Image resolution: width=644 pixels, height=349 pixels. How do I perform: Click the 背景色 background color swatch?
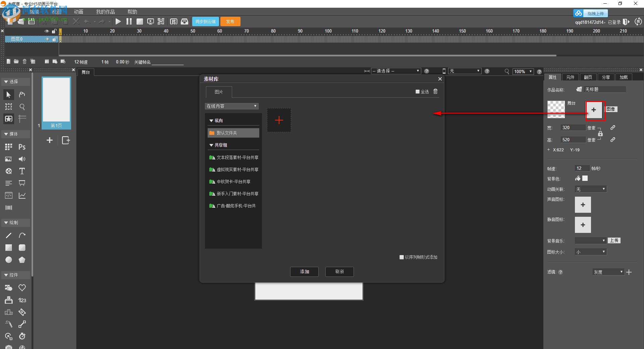(585, 178)
